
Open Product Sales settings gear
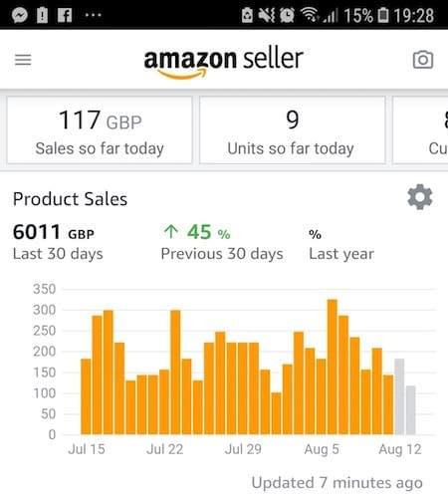pyautogui.click(x=420, y=197)
